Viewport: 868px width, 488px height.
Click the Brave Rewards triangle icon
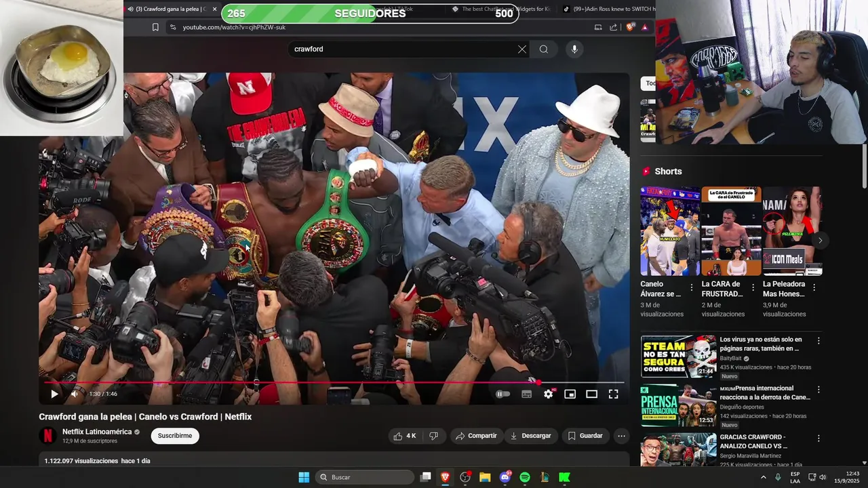(x=645, y=27)
